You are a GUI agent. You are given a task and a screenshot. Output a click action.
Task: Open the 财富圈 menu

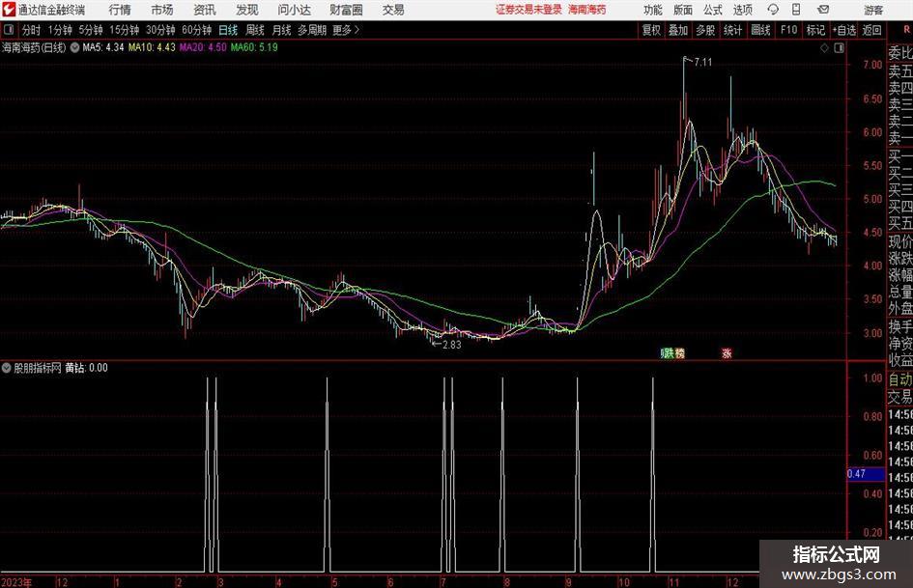[x=347, y=10]
